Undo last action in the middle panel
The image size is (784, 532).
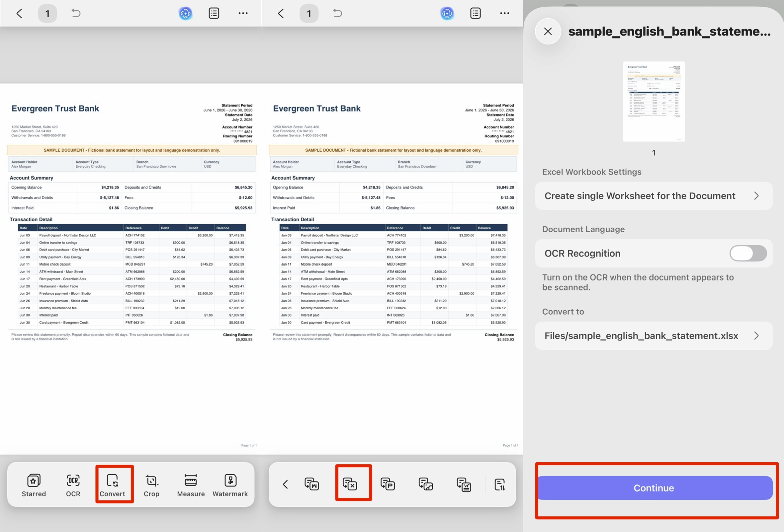pos(337,13)
